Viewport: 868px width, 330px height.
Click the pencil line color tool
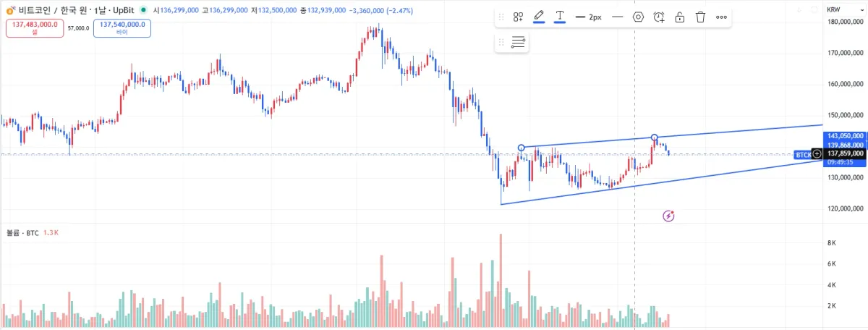[x=539, y=17]
